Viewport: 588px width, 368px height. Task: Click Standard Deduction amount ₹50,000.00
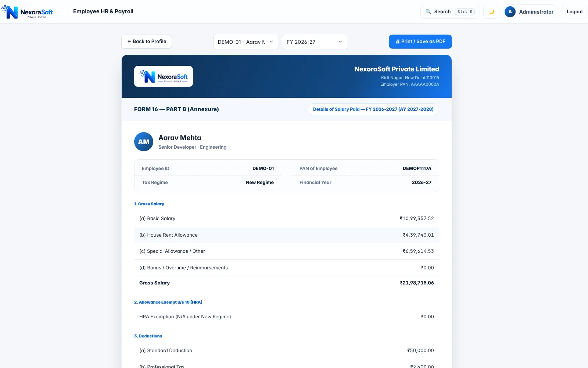click(420, 351)
